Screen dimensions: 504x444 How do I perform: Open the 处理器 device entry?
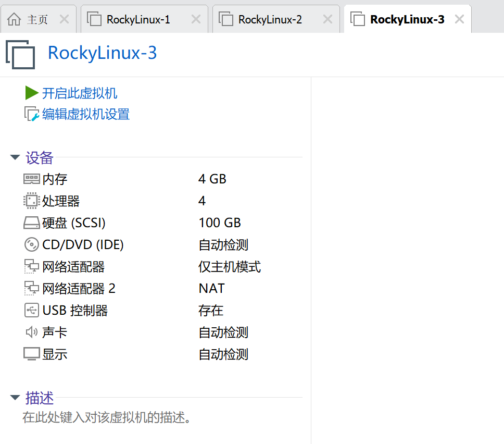coord(61,201)
